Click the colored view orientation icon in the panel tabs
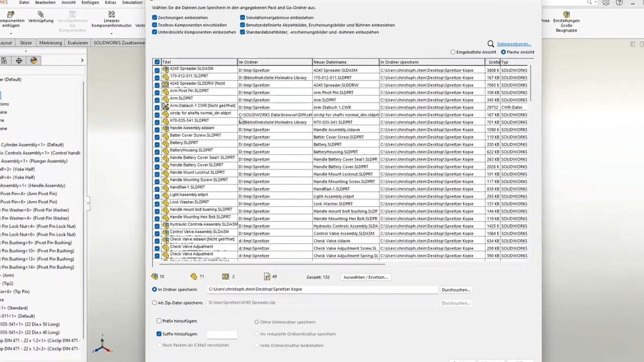The image size is (644, 362). point(33,60)
